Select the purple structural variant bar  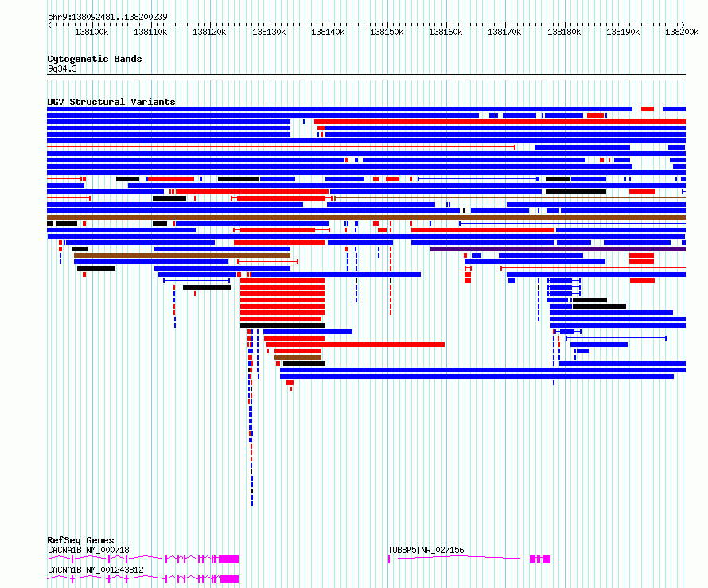[558, 249]
